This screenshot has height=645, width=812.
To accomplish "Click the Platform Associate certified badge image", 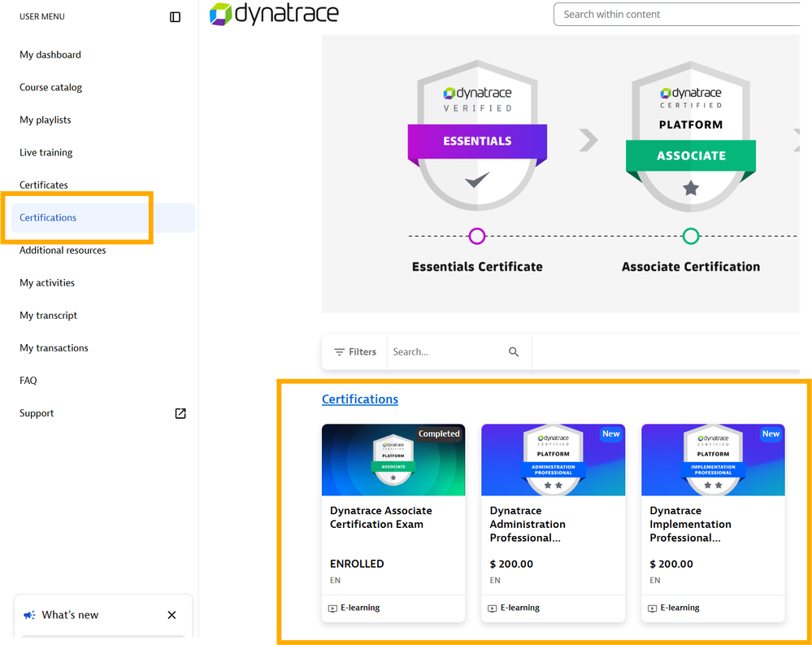I will click(691, 137).
